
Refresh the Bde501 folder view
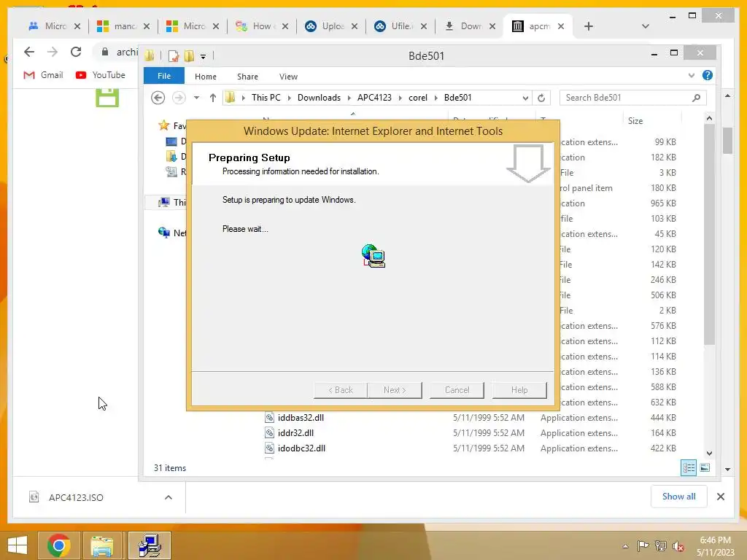tap(541, 98)
